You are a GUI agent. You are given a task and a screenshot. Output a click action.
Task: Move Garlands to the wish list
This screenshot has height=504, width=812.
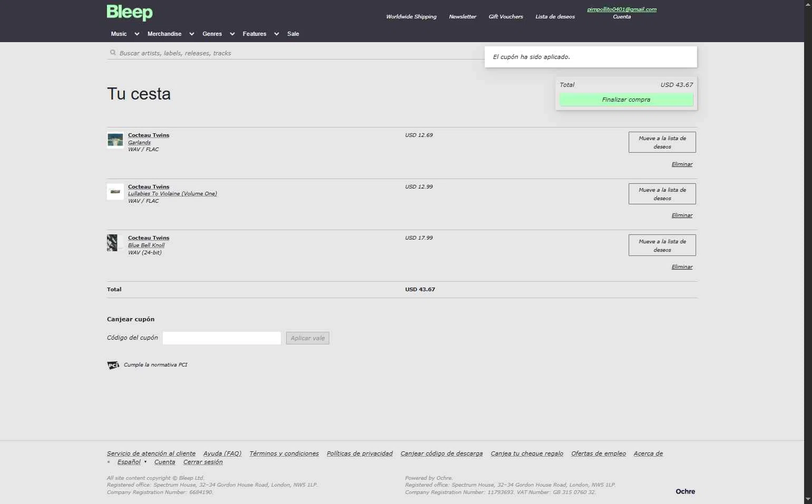[662, 142]
